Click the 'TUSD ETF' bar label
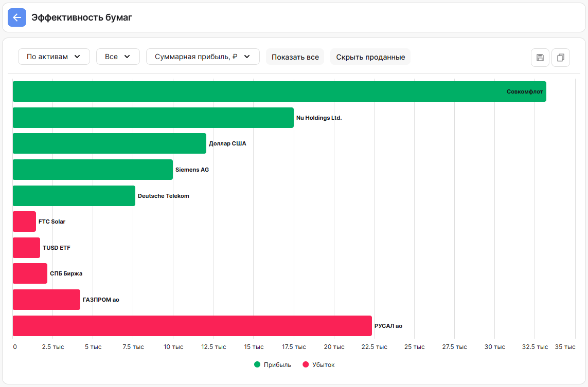This screenshot has width=588, height=387. coord(57,248)
